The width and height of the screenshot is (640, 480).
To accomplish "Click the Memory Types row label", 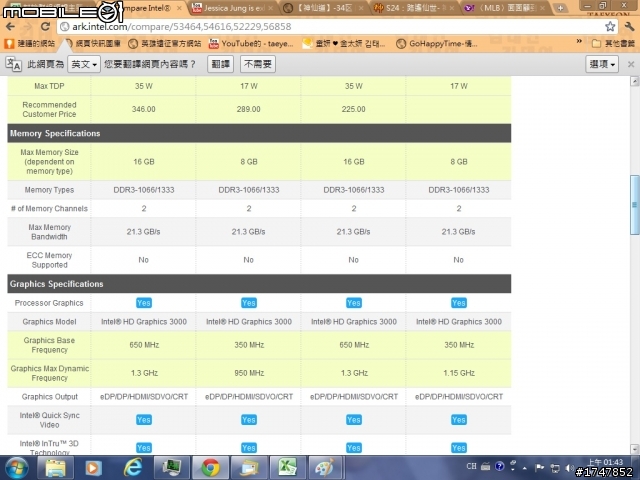I will coord(49,190).
